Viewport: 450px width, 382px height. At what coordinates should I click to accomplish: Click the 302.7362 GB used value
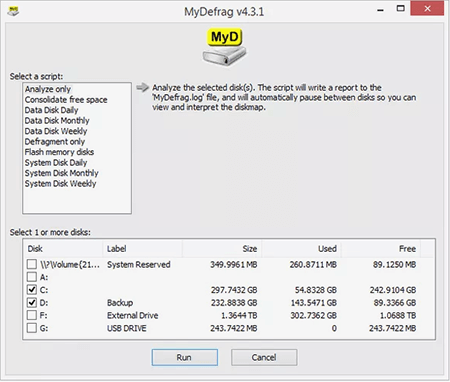(313, 315)
